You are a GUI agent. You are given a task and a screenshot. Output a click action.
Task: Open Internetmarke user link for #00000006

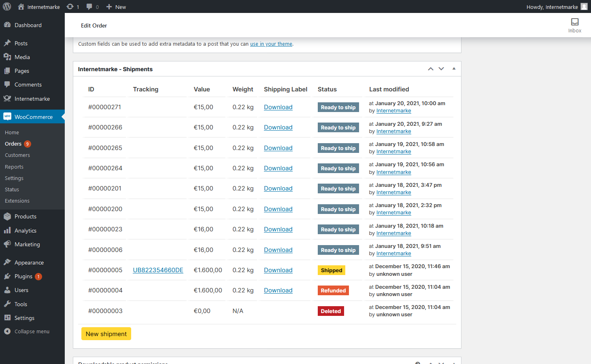393,254
